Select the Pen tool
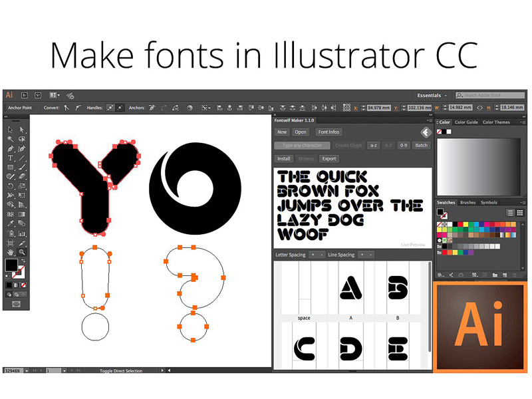 click(x=11, y=148)
